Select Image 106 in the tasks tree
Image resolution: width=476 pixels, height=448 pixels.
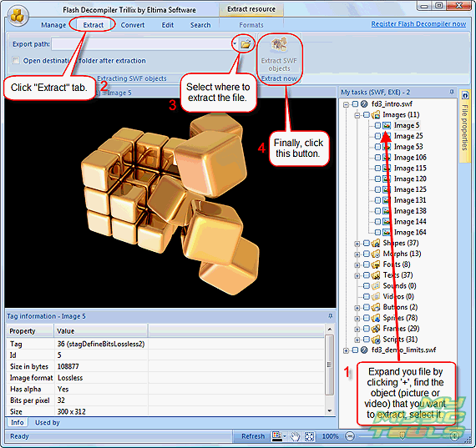coord(410,158)
